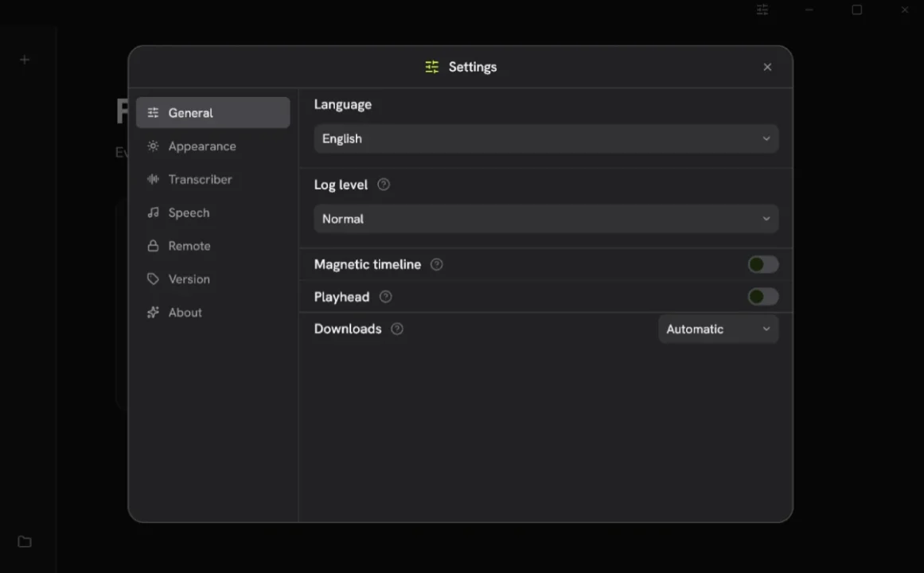
Task: Show help icon next to Downloads
Action: (397, 329)
